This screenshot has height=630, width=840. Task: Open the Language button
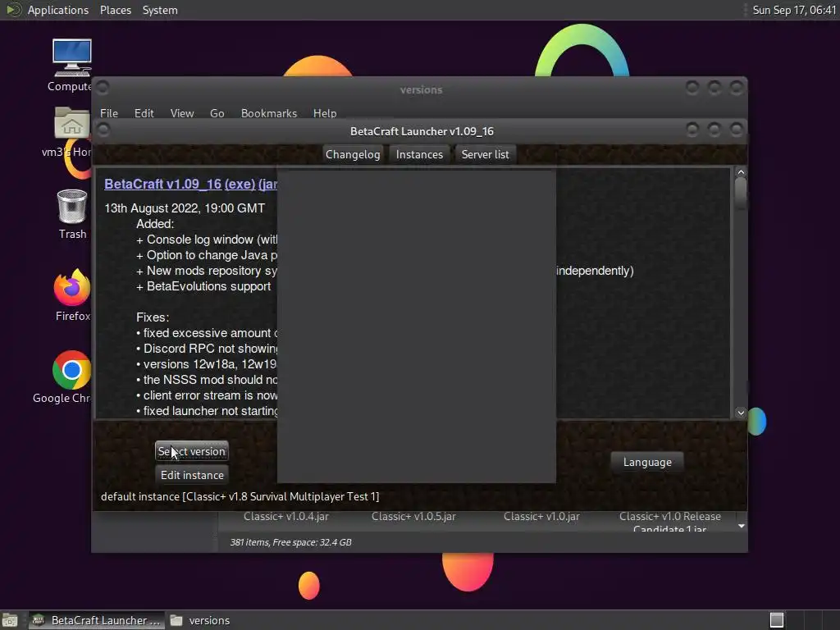647,462
